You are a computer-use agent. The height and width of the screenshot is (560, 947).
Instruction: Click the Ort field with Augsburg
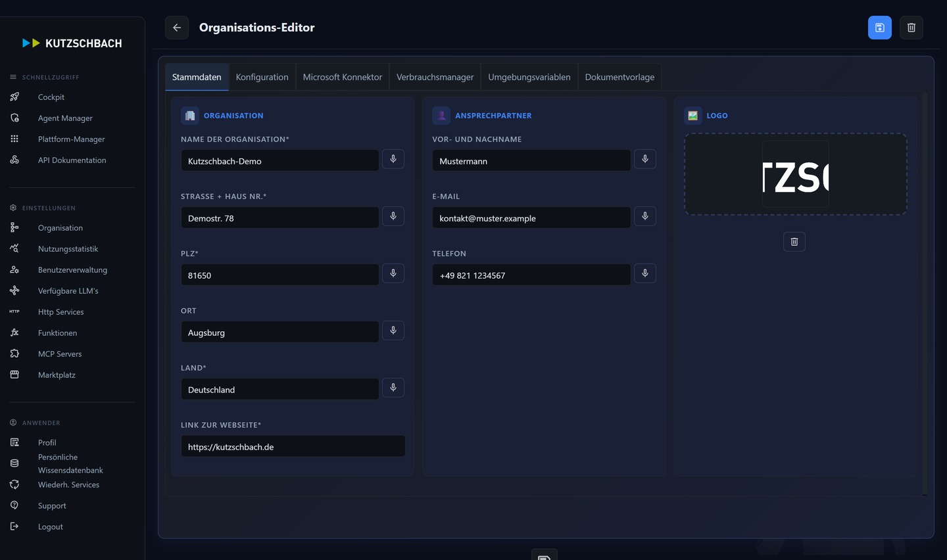(279, 332)
